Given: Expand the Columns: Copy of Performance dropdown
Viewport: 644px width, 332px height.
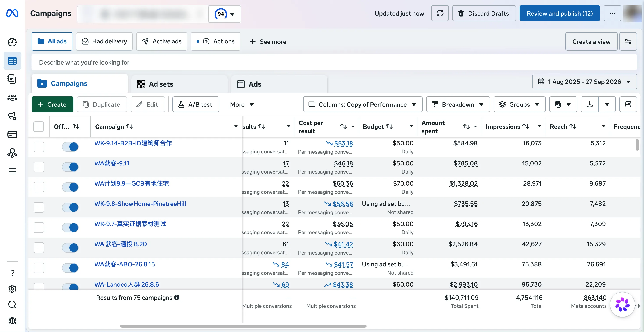Looking at the screenshot, I should pyautogui.click(x=363, y=104).
